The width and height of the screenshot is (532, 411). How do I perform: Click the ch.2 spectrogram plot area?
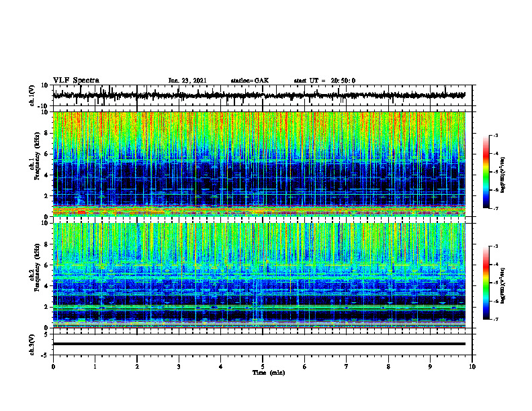tap(259, 275)
